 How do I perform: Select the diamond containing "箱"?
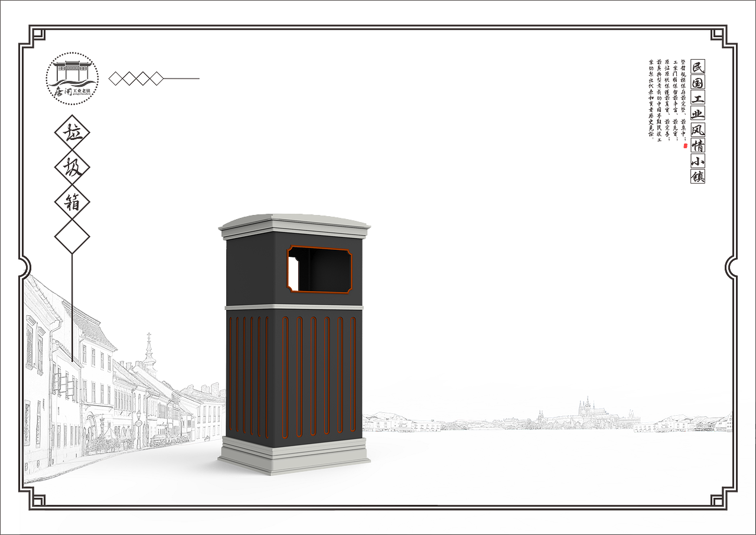tap(72, 202)
